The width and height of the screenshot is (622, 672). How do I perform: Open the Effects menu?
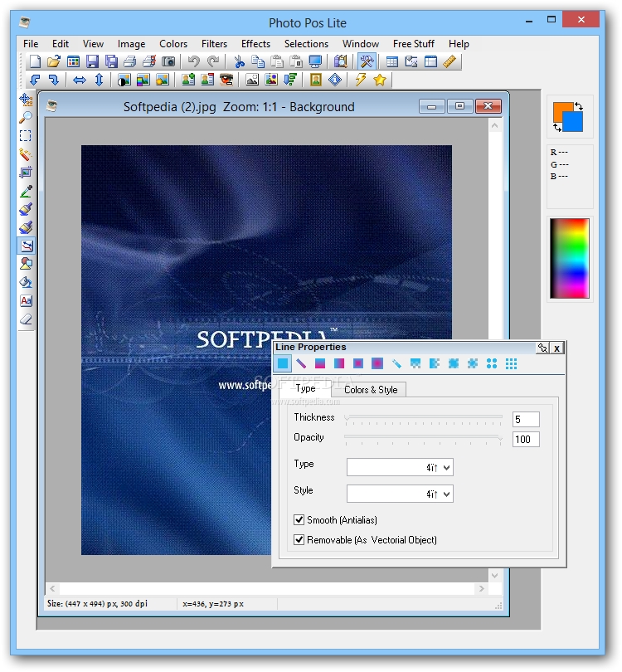pyautogui.click(x=255, y=44)
